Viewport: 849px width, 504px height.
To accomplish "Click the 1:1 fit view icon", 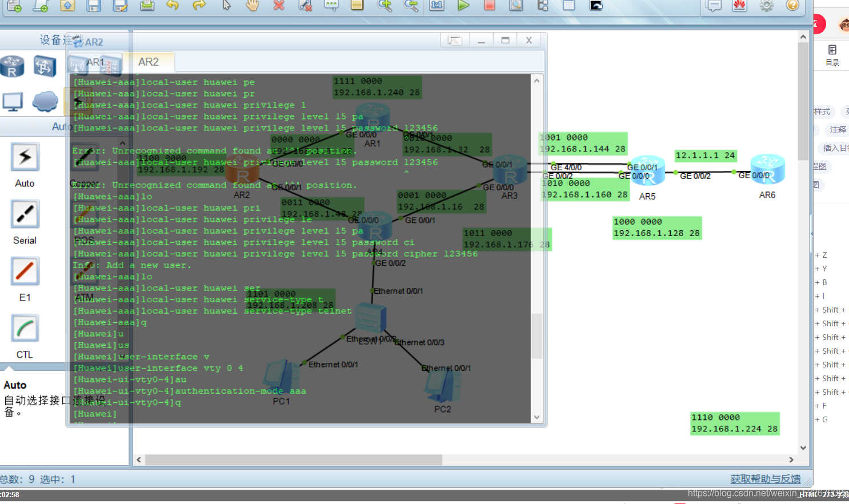I will pos(437,6).
